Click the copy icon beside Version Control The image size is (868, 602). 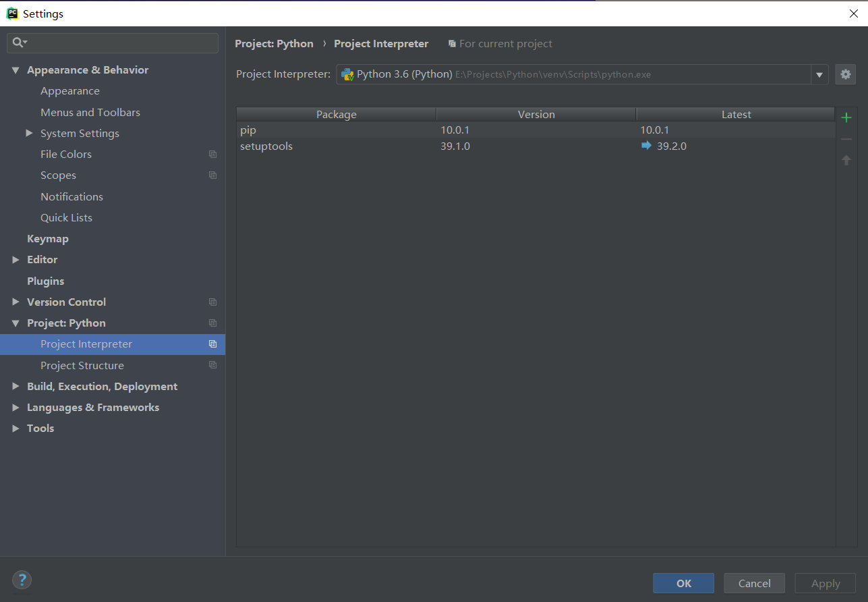(x=213, y=302)
